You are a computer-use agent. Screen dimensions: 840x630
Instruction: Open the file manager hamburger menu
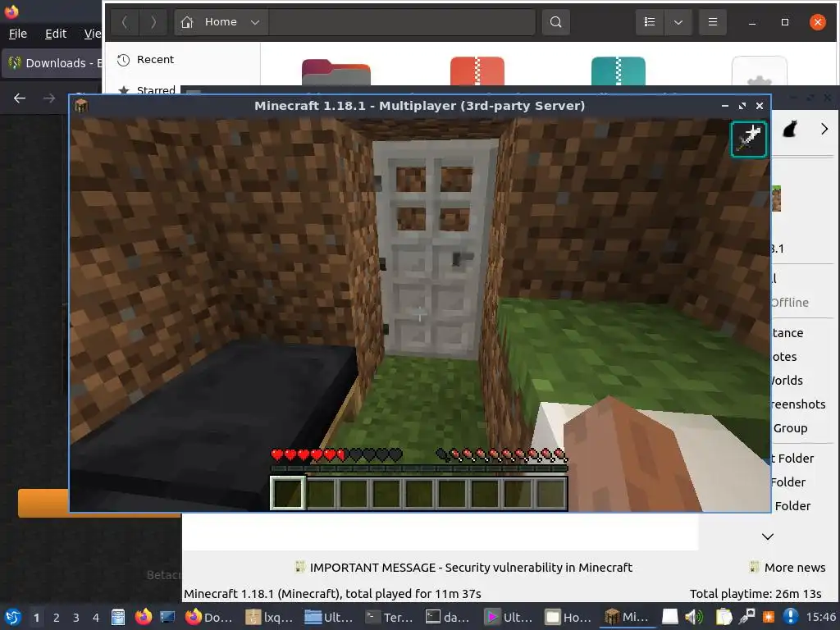(713, 22)
